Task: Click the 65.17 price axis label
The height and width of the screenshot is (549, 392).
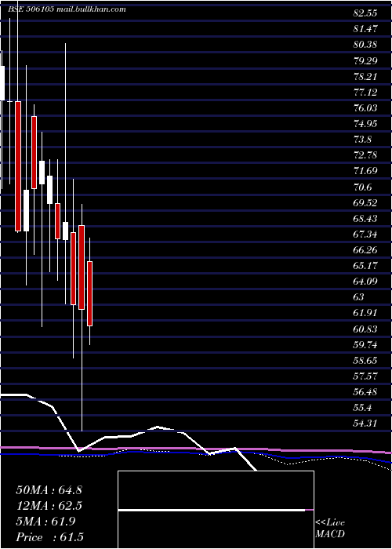Action: coord(365,266)
